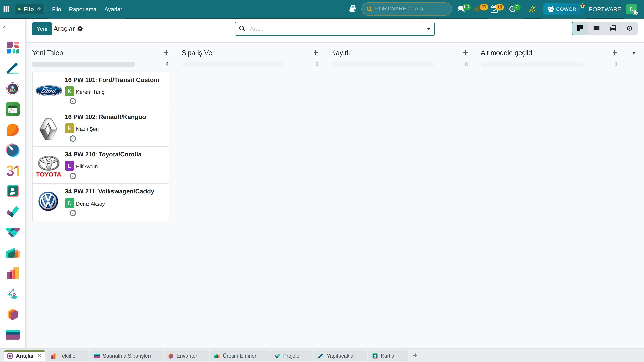Switch to activity clock view
Screen dimensions: 644x362
pos(630,28)
